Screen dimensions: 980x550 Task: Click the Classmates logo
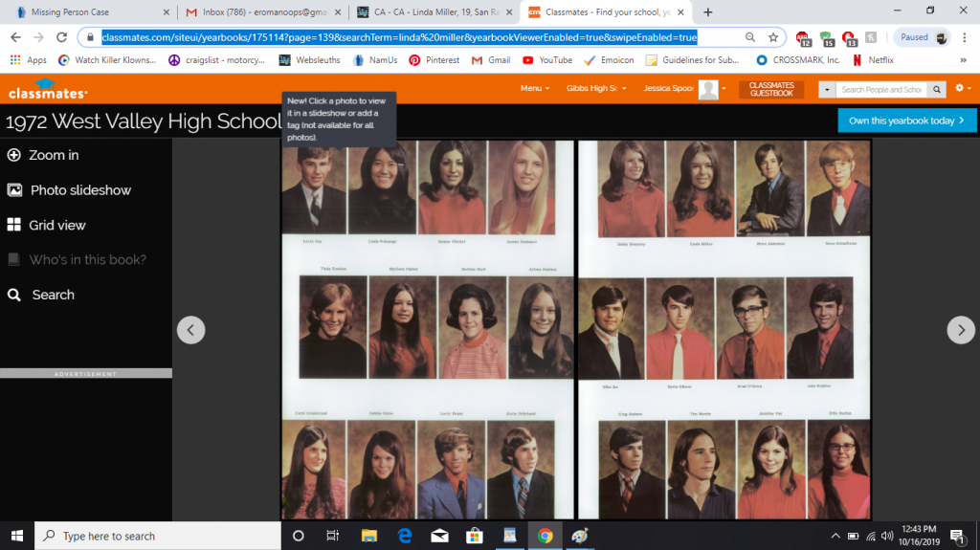[x=48, y=89]
